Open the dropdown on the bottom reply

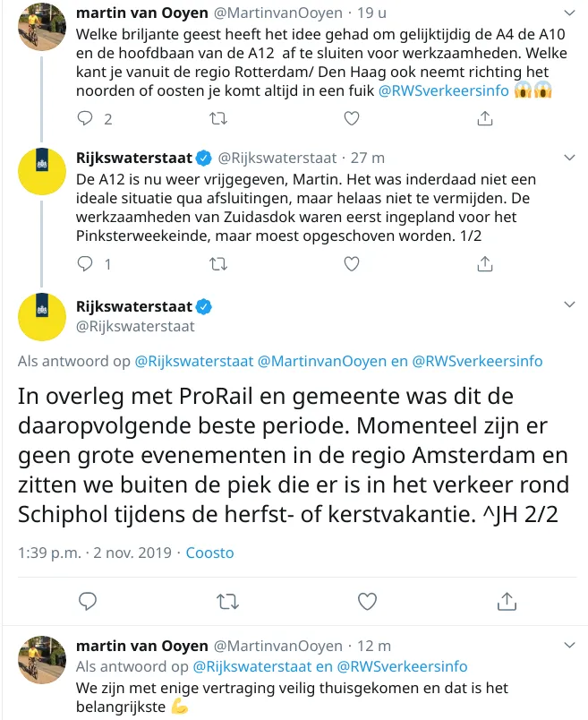[x=567, y=643]
